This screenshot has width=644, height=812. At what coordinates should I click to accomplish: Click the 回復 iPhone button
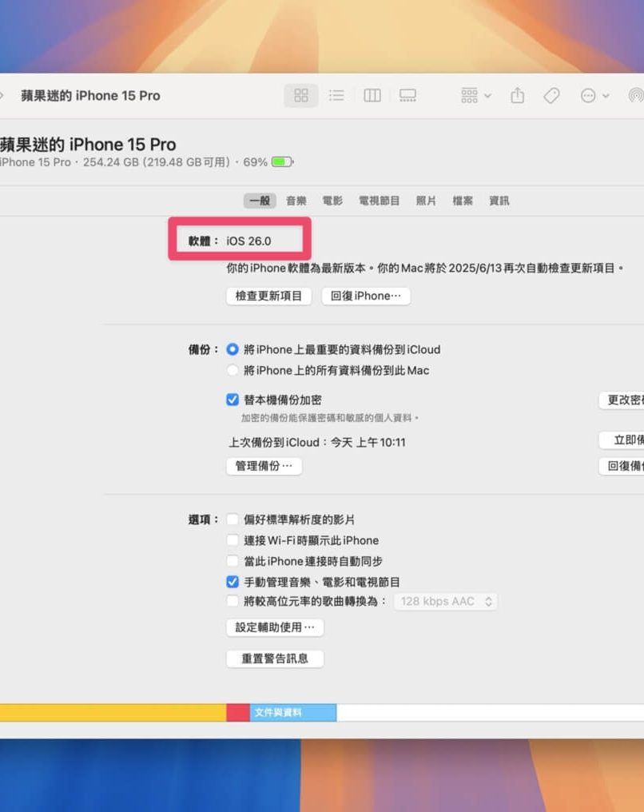click(x=366, y=296)
